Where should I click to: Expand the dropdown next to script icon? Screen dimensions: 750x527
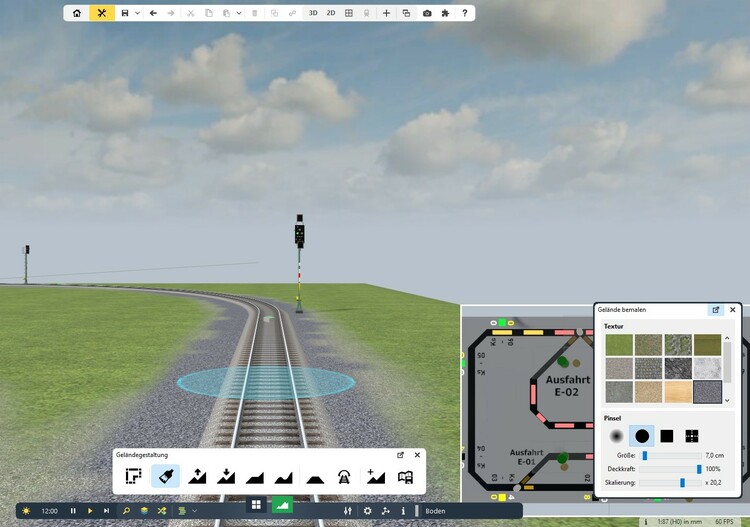click(x=194, y=511)
